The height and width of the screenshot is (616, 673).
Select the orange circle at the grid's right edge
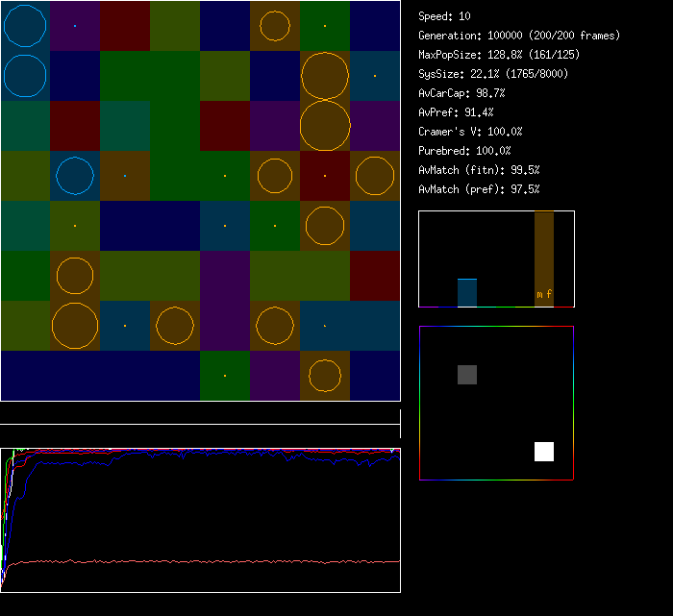pyautogui.click(x=375, y=176)
